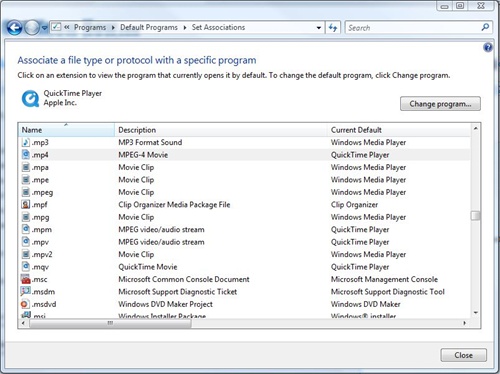Open the help question mark icon
The width and height of the screenshot is (500, 374).
point(488,48)
